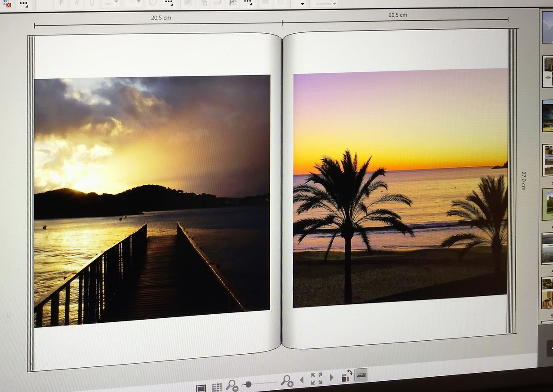
Task: Open the page grid overview icon
Action: coord(217,387)
